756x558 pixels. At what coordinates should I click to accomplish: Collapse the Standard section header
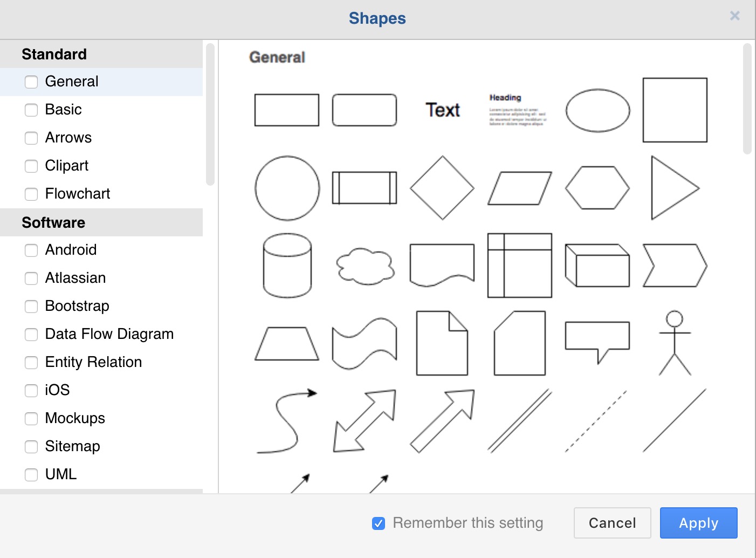tap(54, 54)
